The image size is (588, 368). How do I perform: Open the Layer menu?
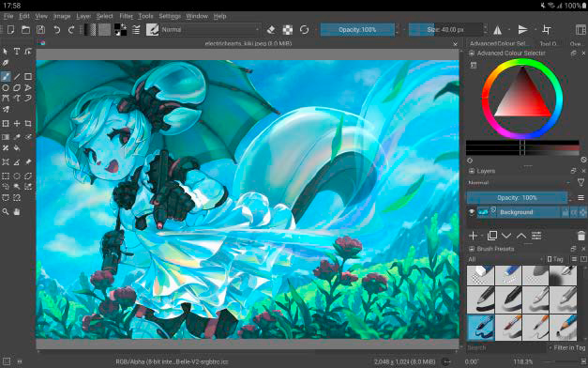tap(83, 16)
